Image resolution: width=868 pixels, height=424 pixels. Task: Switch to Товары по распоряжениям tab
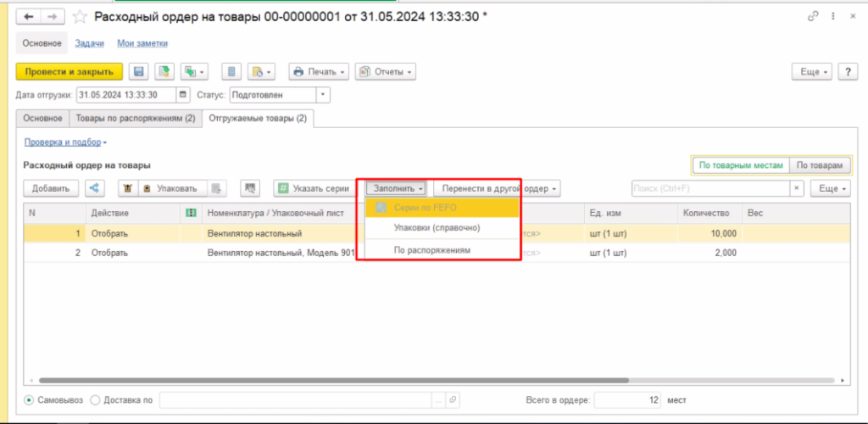click(x=135, y=120)
